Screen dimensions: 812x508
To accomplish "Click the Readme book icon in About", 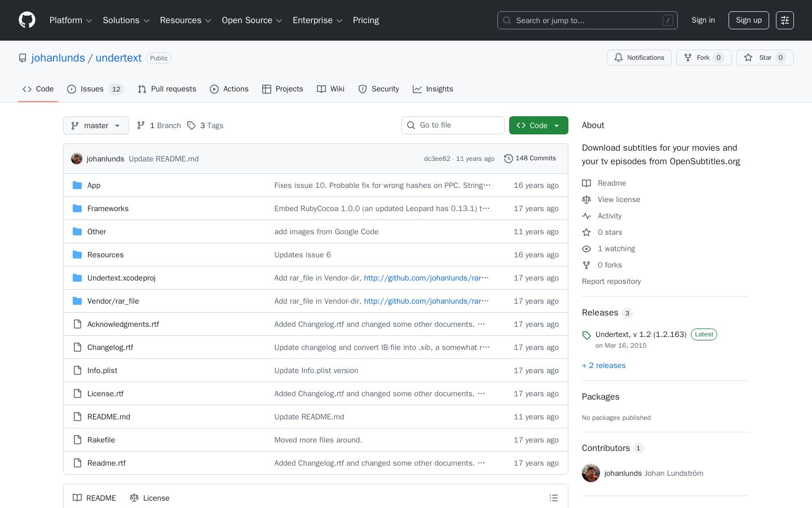I will pyautogui.click(x=586, y=183).
